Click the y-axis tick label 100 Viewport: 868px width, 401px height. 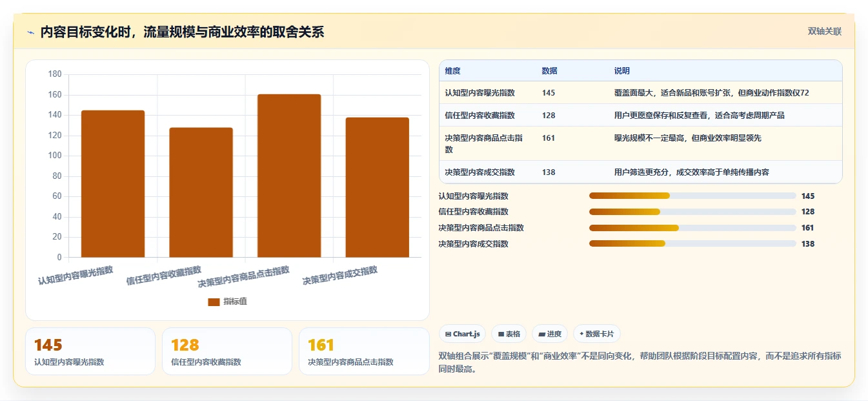[x=55, y=156]
